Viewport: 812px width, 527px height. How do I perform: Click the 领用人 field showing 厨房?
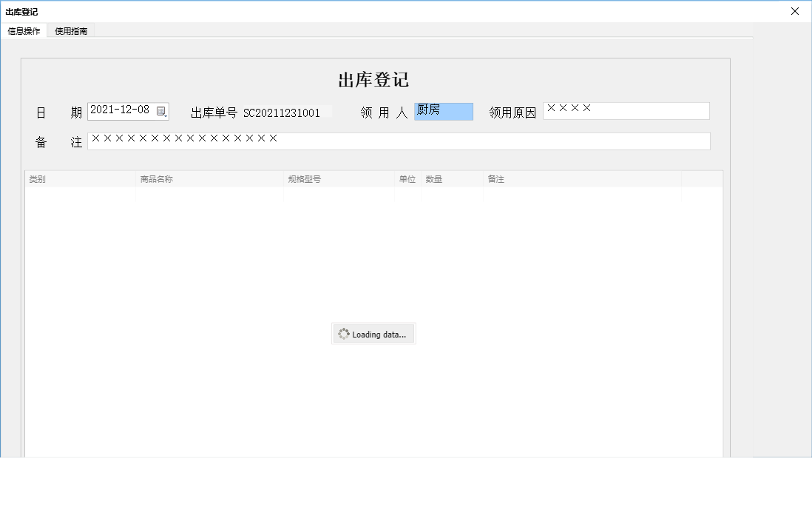tap(443, 111)
